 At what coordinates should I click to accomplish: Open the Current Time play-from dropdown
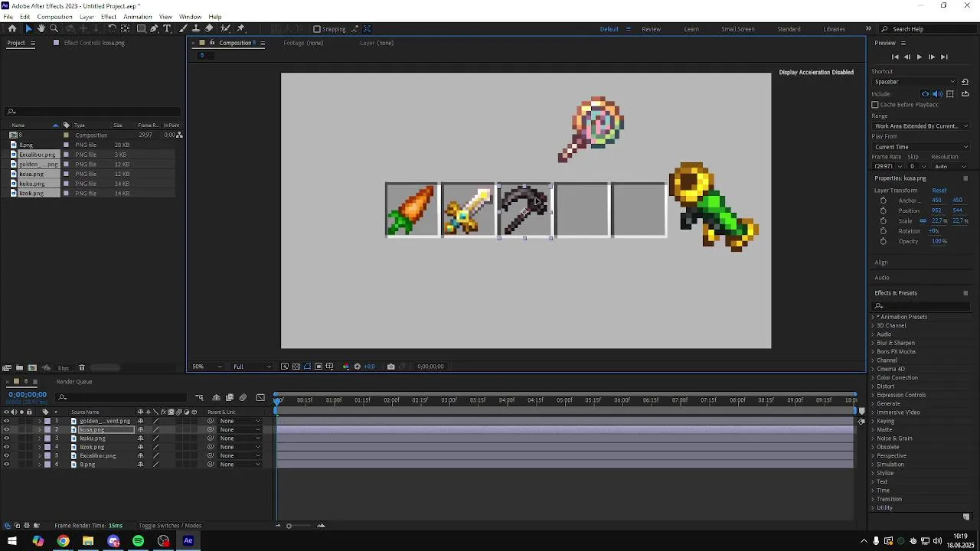tap(921, 147)
